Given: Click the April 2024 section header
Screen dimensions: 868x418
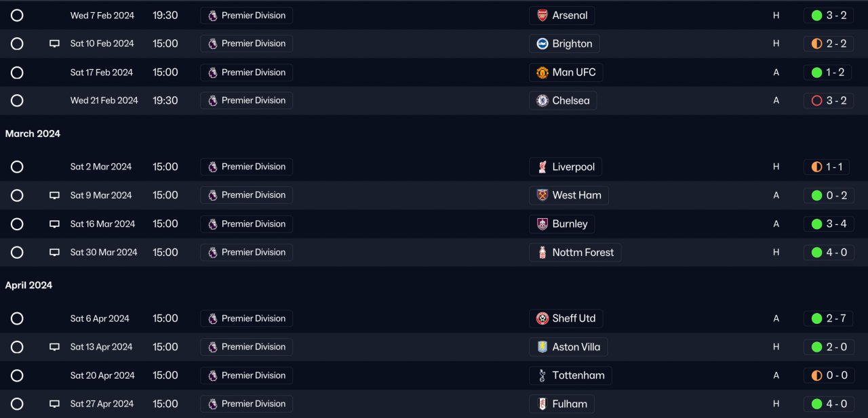Looking at the screenshot, I should 28,286.
